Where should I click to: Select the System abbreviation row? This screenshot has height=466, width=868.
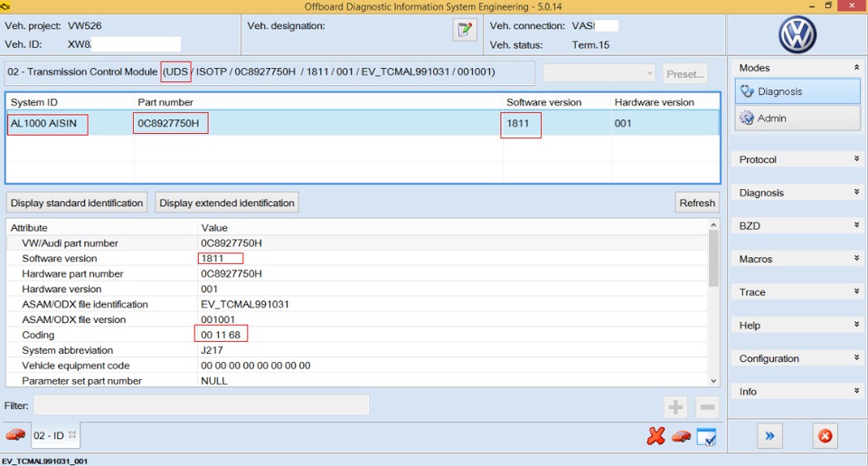point(357,350)
